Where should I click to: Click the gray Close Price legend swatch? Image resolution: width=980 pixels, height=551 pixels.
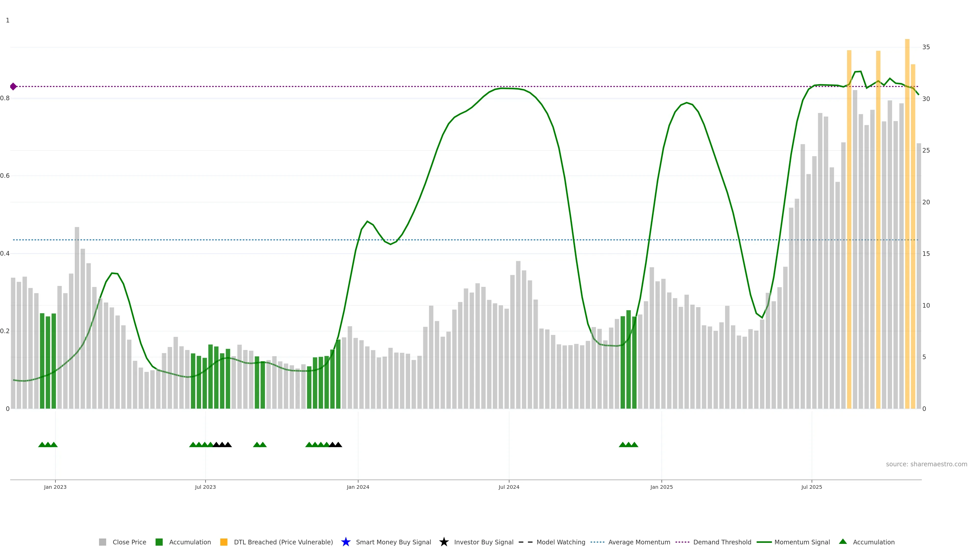pyautogui.click(x=102, y=542)
